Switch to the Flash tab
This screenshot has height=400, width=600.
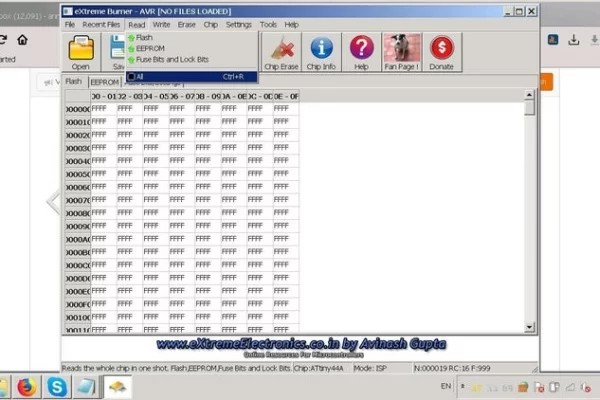[73, 81]
